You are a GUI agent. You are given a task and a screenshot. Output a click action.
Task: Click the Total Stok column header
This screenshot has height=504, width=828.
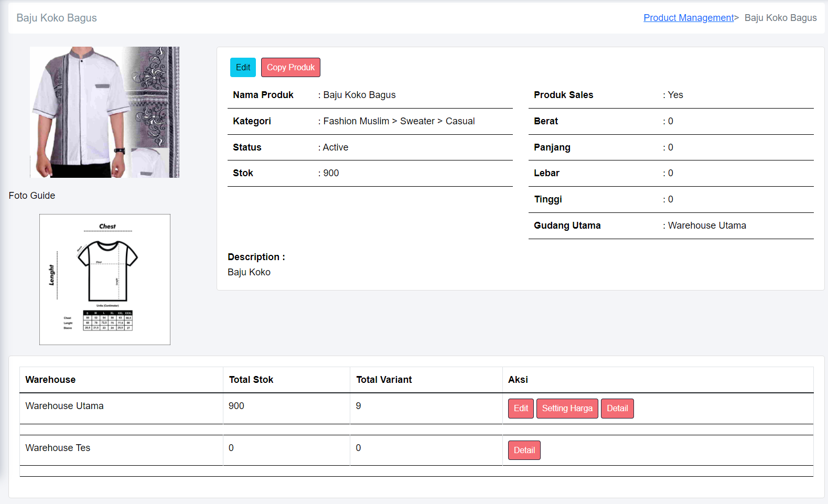tap(251, 380)
